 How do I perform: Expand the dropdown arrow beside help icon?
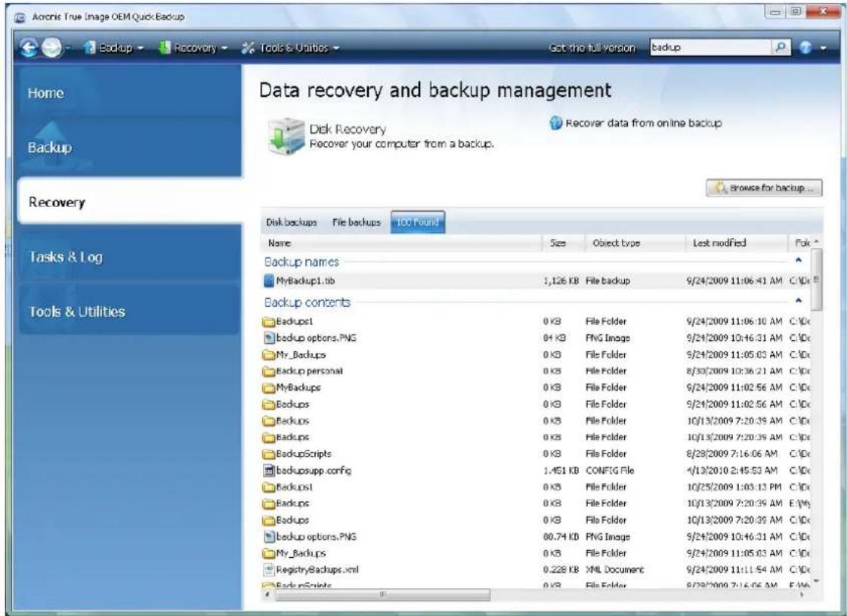coord(823,48)
